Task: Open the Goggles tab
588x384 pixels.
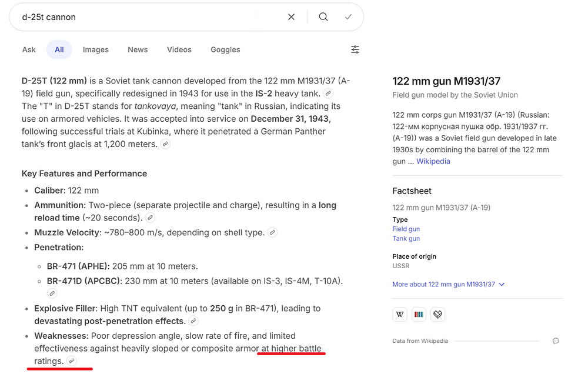Action: click(x=225, y=49)
